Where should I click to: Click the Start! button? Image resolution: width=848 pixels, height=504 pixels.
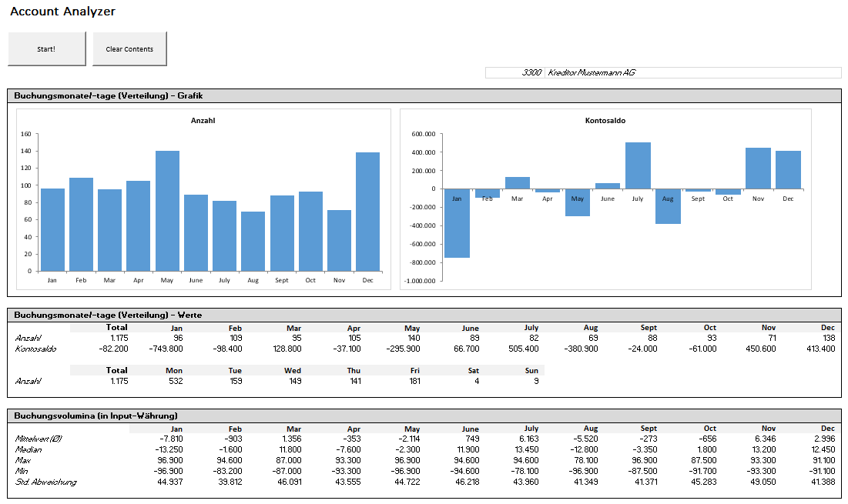tap(45, 48)
